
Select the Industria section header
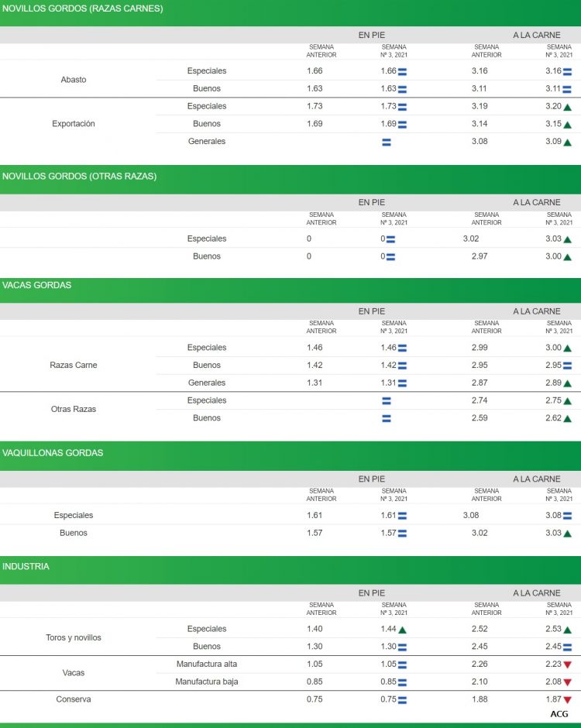(x=26, y=566)
